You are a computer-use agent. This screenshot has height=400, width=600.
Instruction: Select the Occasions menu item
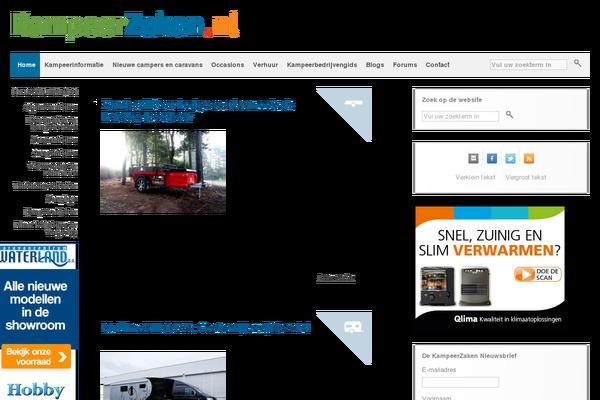click(x=228, y=65)
